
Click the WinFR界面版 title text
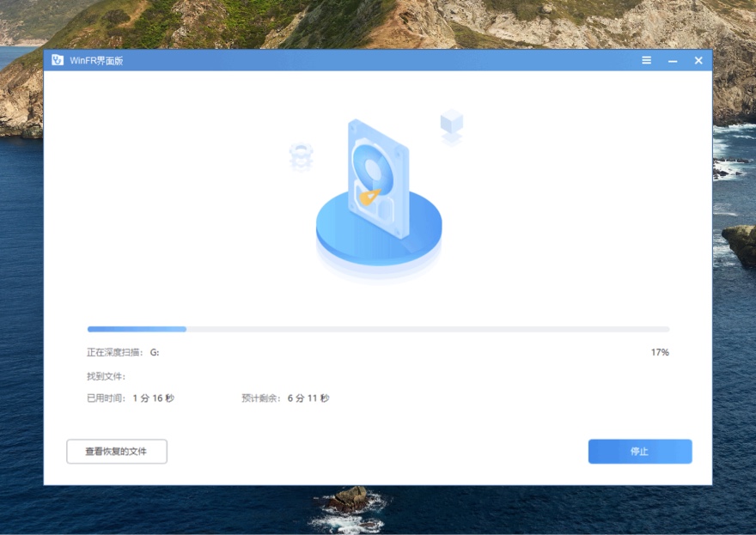[x=97, y=60]
